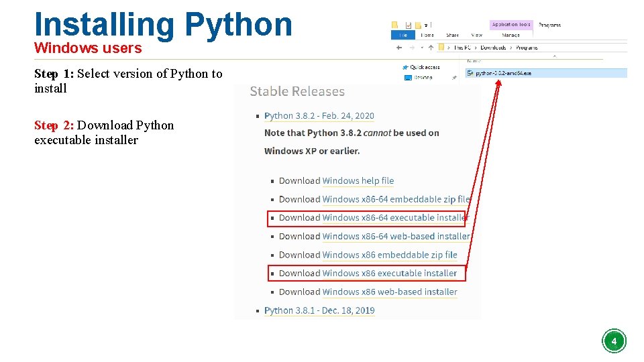Open the Windows help file download link
This screenshot has width=644, height=362.
tap(358, 181)
